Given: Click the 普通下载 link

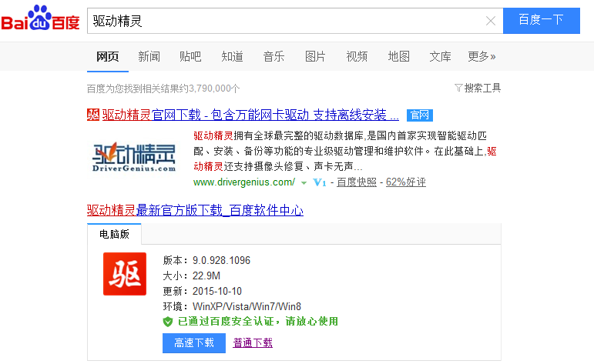Looking at the screenshot, I should (x=253, y=342).
